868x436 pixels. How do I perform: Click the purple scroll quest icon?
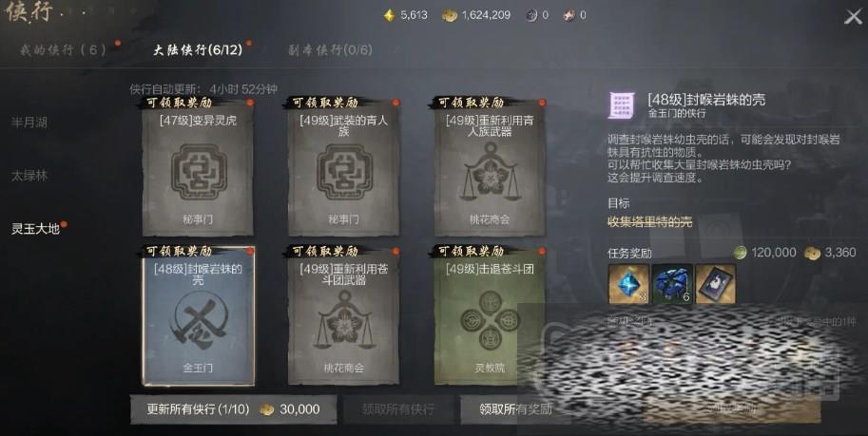click(622, 105)
